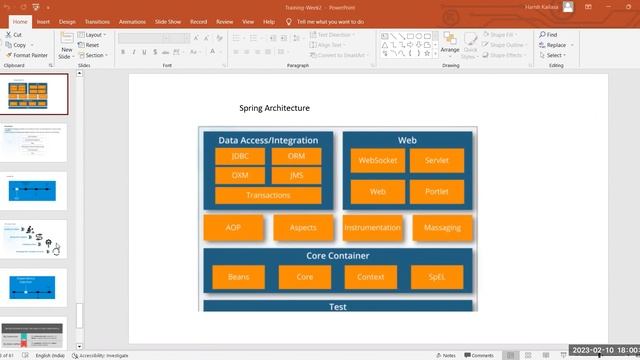Viewport: 640px width, 360px height.
Task: Switch to Reading View icon
Action: pyautogui.click(x=546, y=356)
